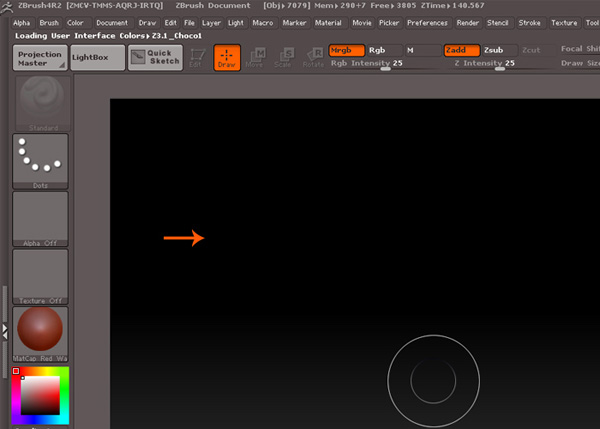
Task: Launch Projection Master
Action: point(40,56)
